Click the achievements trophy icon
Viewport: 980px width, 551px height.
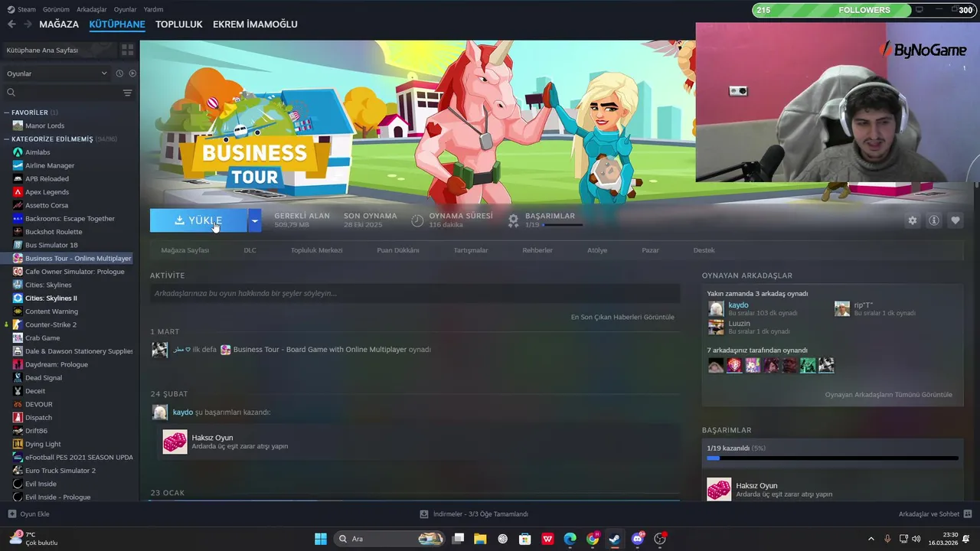pos(513,220)
